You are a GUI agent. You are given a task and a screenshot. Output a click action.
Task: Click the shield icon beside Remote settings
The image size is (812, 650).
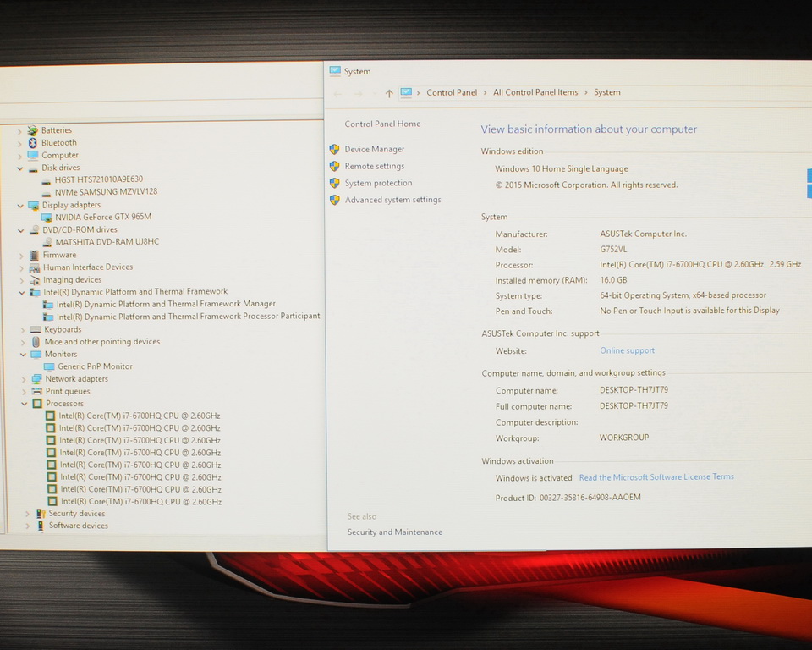click(x=335, y=167)
